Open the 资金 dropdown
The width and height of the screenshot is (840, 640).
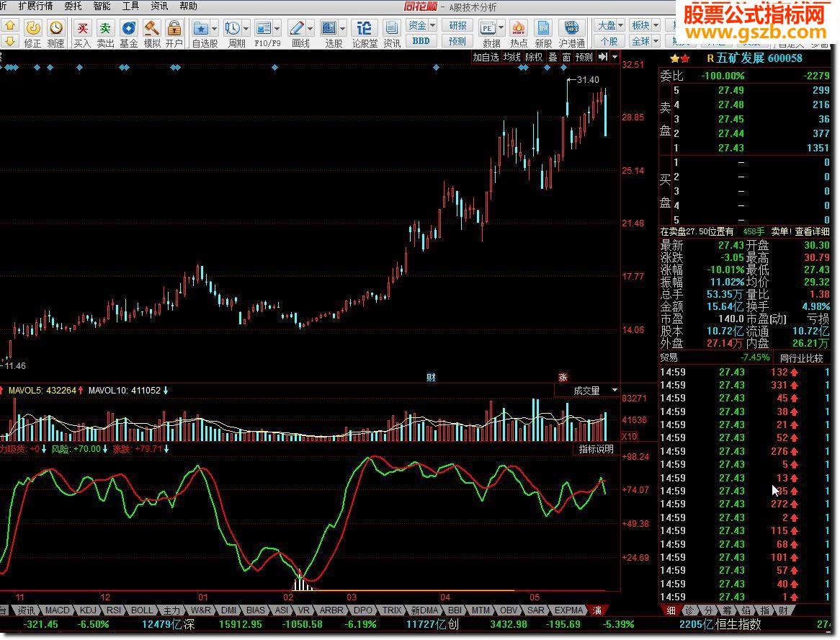pyautogui.click(x=422, y=25)
